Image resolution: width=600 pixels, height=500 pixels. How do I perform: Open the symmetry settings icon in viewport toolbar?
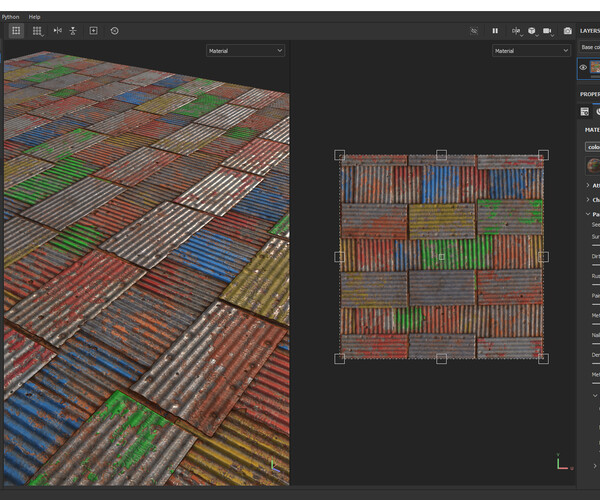pyautogui.click(x=517, y=31)
